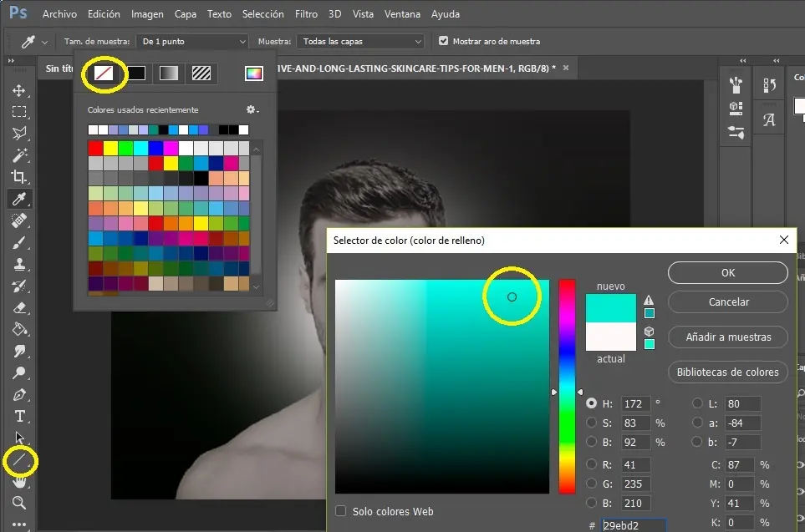Click the hex color input field
The image size is (805, 532).
[633, 526]
